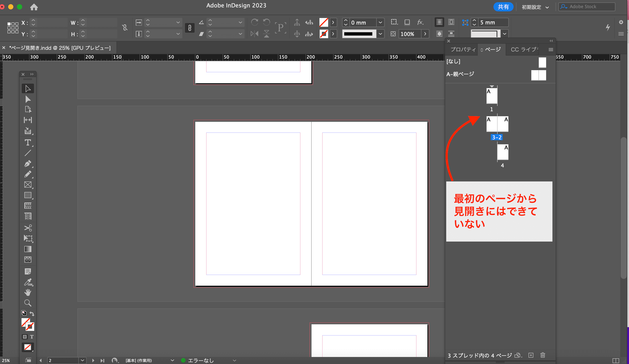Flip horizontal icon in control bar
This screenshot has height=364, width=629.
[254, 33]
